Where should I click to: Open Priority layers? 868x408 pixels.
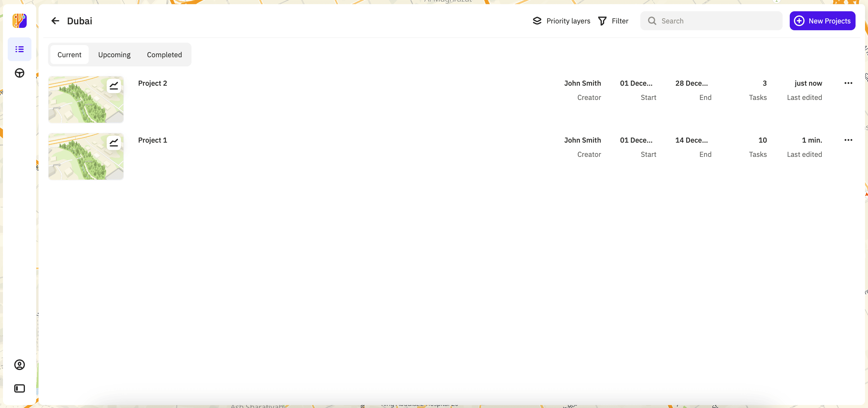point(561,20)
